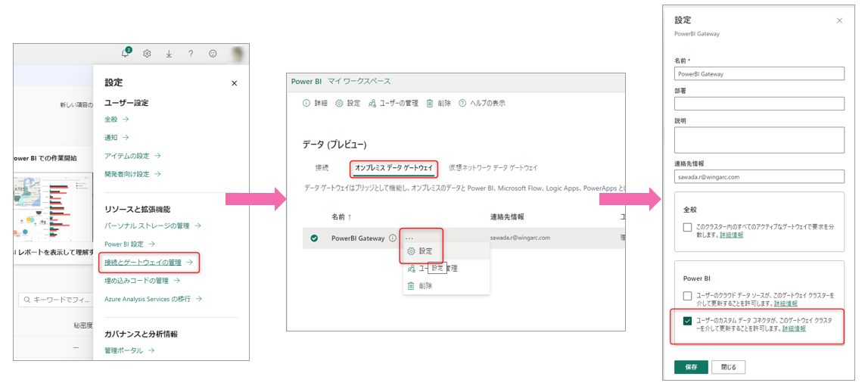Open 管理ポータル link
The image size is (868, 392).
(x=129, y=350)
